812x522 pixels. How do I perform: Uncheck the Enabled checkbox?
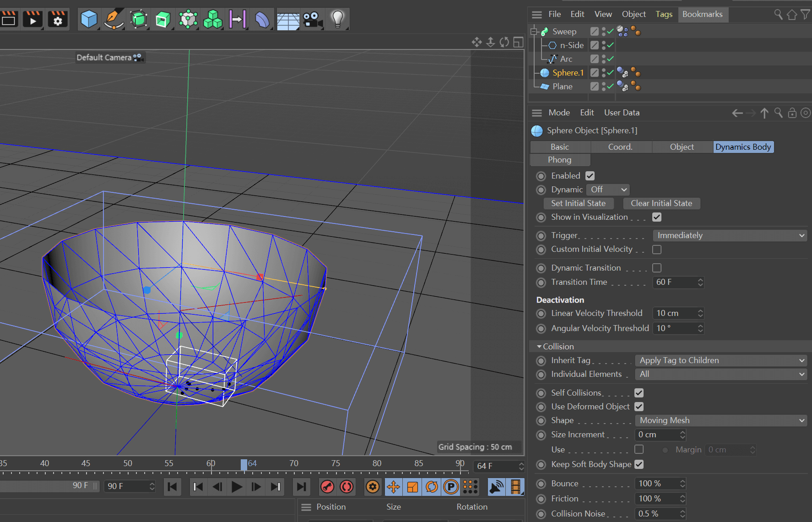point(590,176)
